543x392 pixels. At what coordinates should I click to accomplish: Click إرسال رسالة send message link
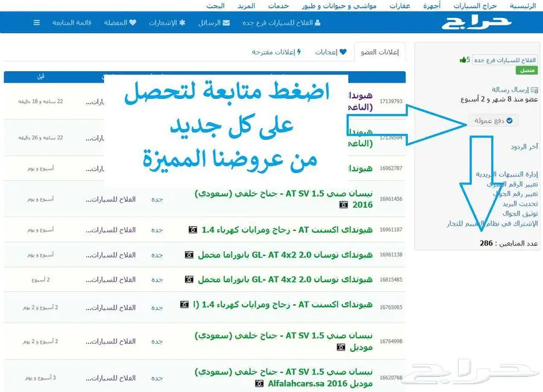click(x=515, y=90)
